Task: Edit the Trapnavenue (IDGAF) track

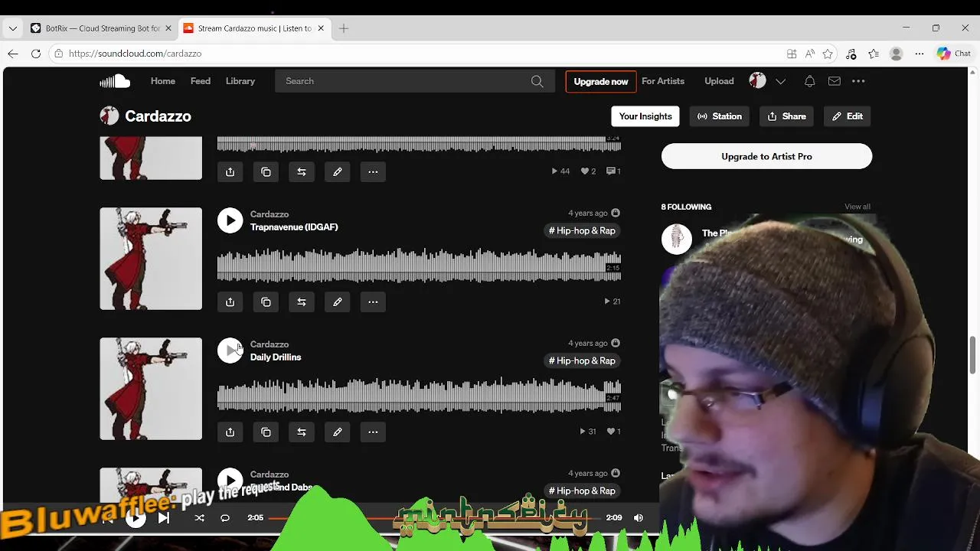Action: tap(337, 302)
